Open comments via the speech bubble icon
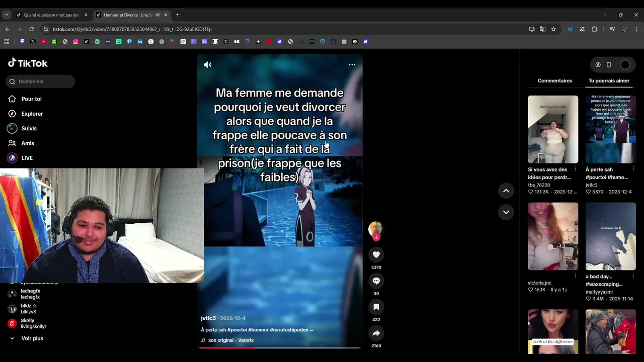 coord(376,281)
